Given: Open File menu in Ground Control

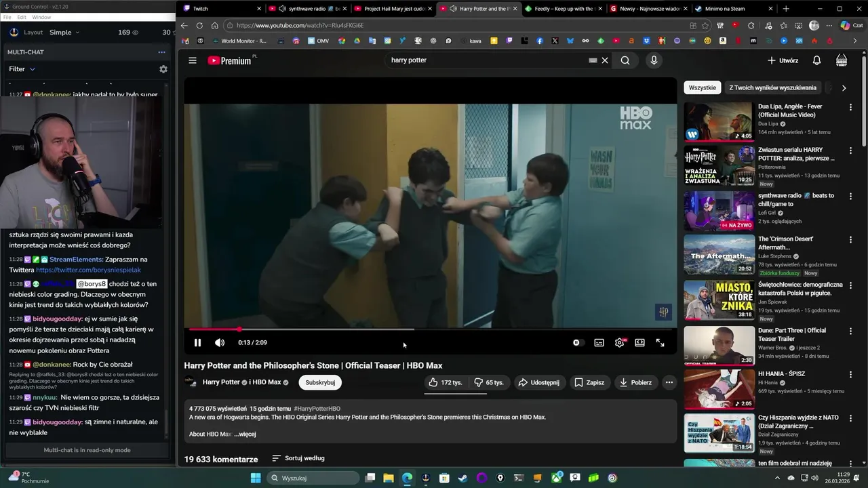Looking at the screenshot, I should point(8,17).
